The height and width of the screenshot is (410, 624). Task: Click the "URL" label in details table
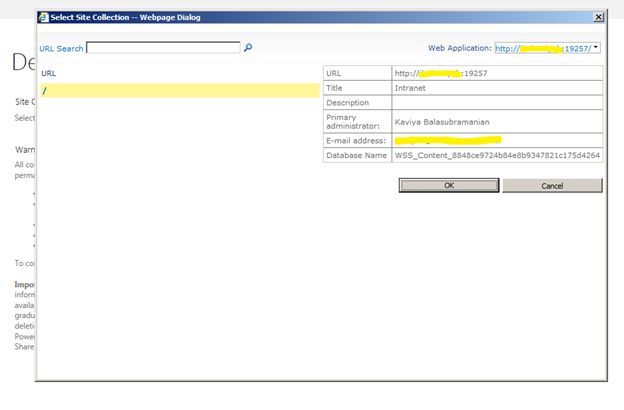333,73
